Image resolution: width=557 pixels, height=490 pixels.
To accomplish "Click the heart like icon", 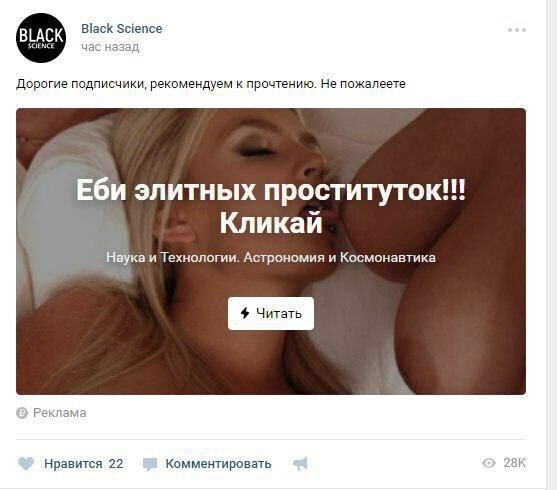I will (26, 463).
